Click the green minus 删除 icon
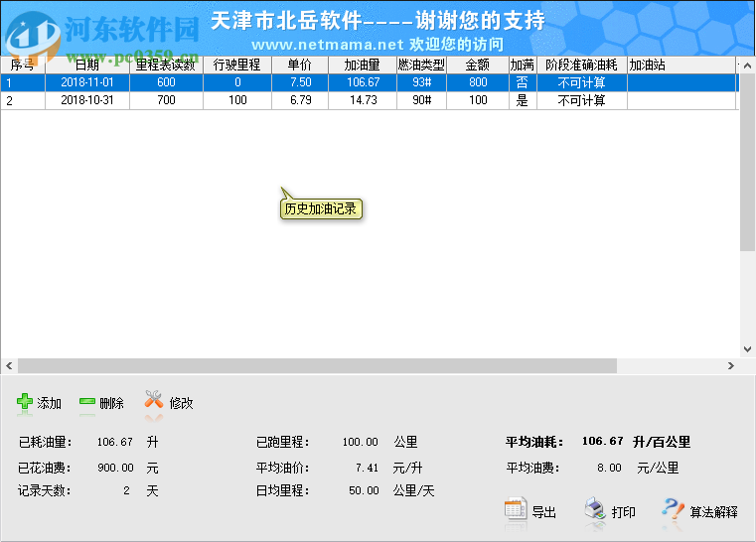This screenshot has height=542, width=756. (x=87, y=401)
